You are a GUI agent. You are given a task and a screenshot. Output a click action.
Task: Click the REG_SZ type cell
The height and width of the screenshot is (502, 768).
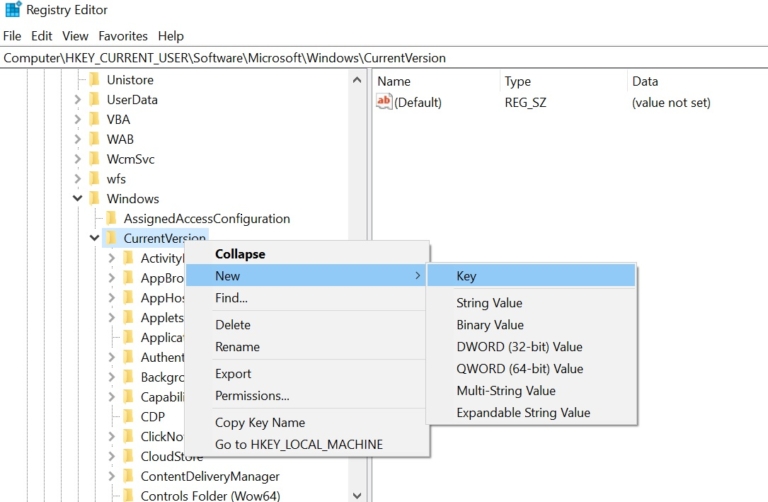tap(526, 102)
